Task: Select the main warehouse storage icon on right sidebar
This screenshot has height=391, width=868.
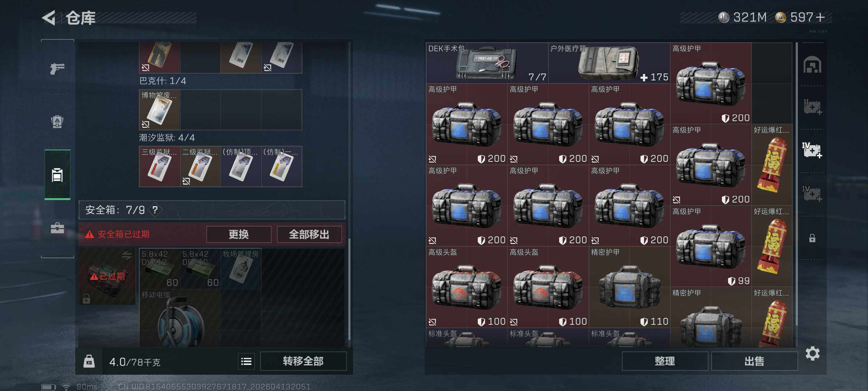Action: pyautogui.click(x=812, y=65)
